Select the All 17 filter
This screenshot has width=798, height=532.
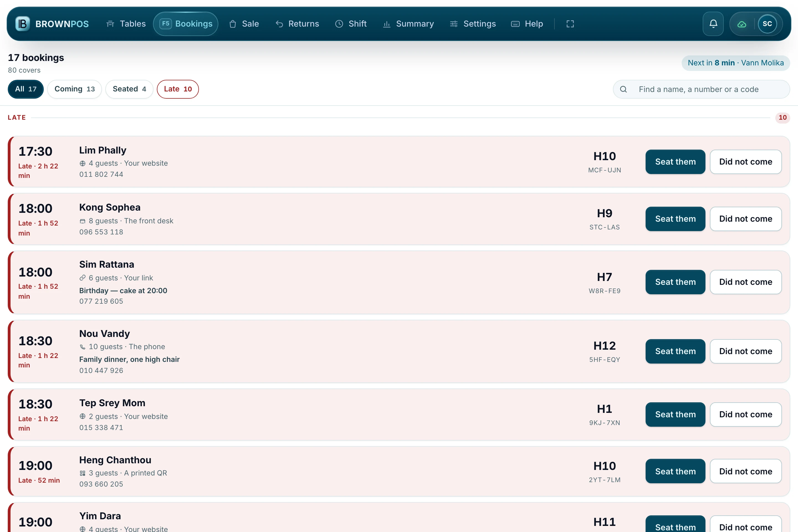tap(26, 89)
